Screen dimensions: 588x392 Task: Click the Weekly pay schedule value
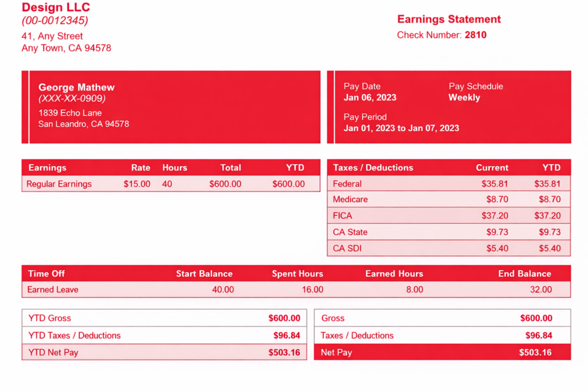(x=464, y=98)
